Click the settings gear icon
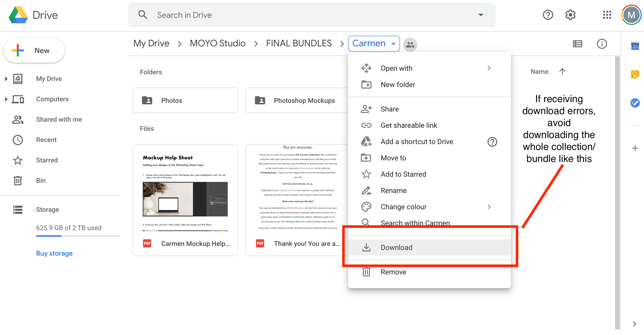 [570, 15]
